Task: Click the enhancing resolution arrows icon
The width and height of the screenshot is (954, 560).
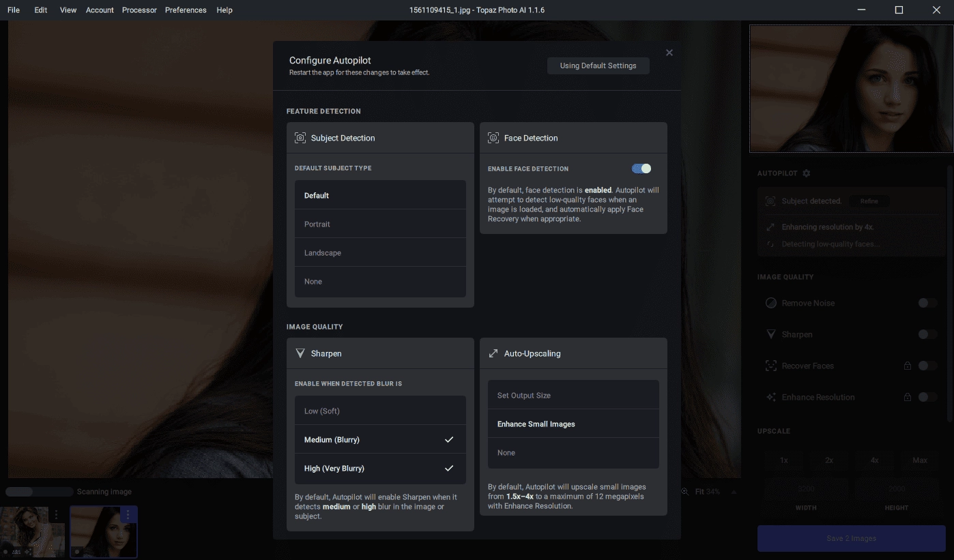Action: [770, 227]
